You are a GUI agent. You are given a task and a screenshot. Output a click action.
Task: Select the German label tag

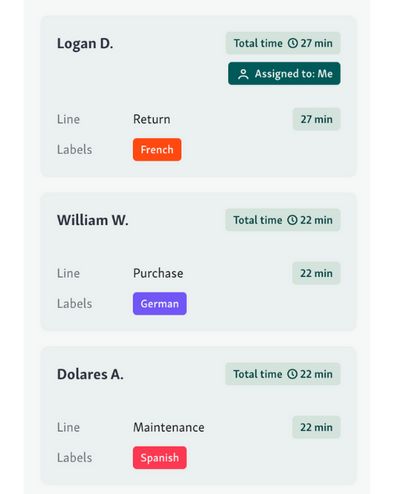(x=160, y=304)
